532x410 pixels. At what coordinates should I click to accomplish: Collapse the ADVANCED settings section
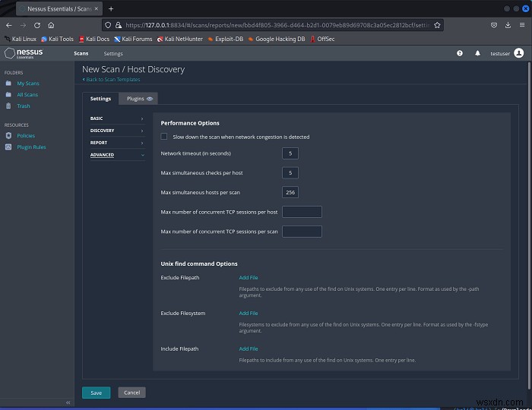(x=117, y=155)
